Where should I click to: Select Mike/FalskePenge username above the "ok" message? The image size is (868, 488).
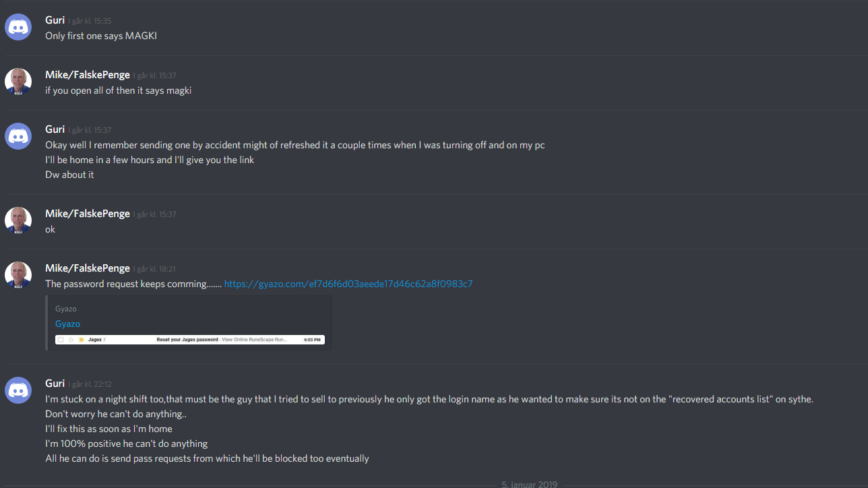pyautogui.click(x=88, y=214)
